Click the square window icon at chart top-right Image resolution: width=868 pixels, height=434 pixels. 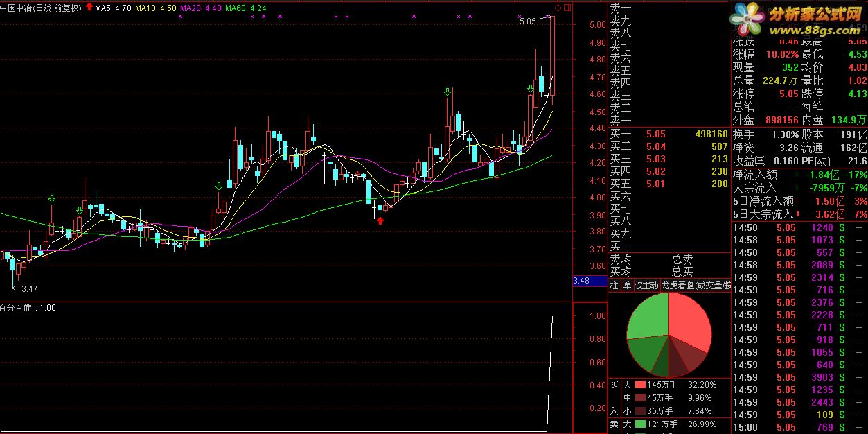point(567,8)
